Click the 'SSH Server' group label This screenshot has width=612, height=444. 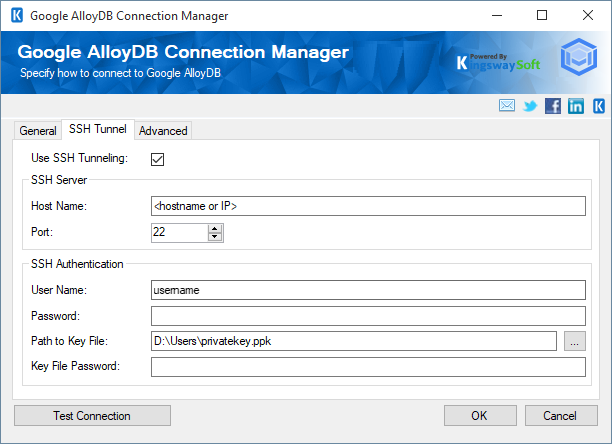coord(59,180)
